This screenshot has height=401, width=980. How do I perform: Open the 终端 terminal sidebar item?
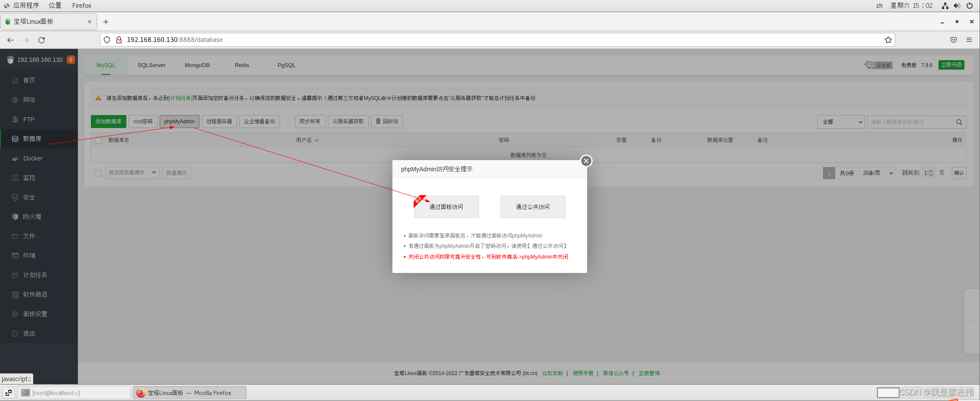pos(39,256)
